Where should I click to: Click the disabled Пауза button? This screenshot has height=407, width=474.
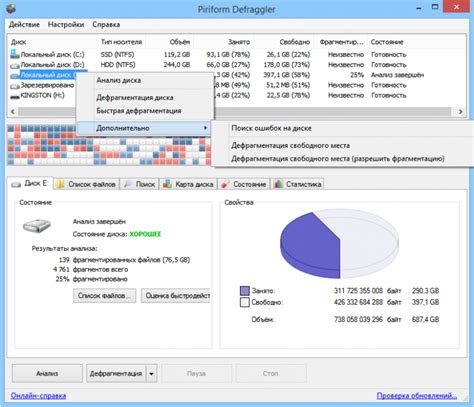coord(196,373)
